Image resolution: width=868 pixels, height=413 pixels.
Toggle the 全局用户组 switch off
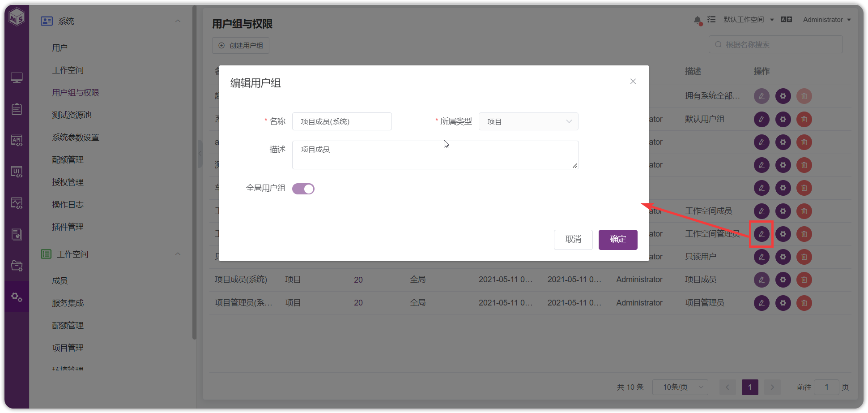303,189
